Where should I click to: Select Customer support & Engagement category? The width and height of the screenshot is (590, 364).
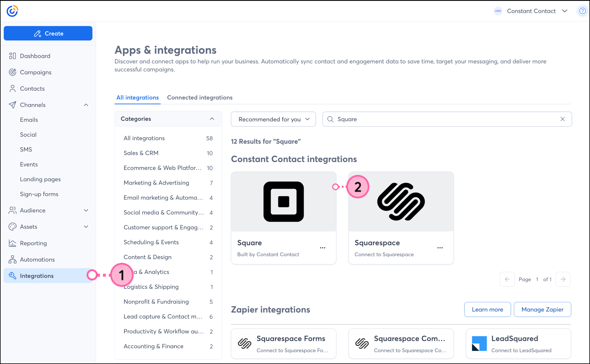coord(168,227)
